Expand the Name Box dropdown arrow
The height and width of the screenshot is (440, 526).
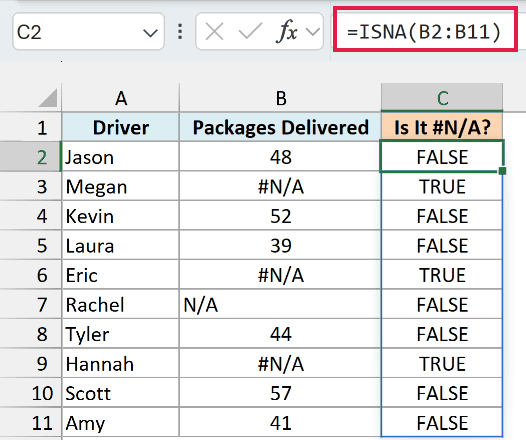150,33
